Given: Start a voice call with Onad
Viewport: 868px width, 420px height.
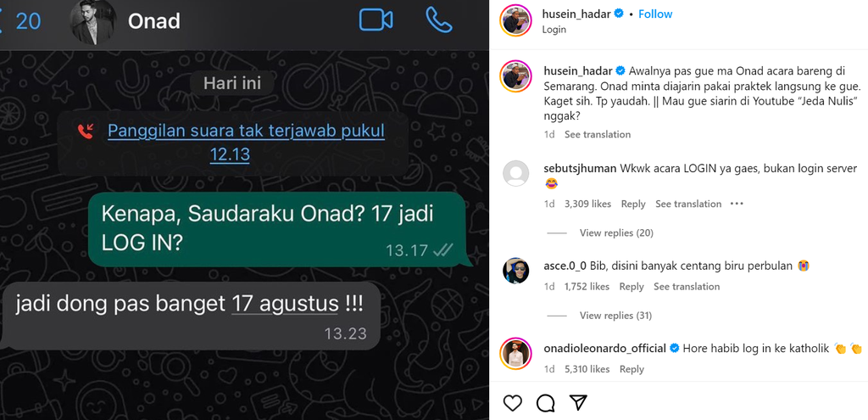Looking at the screenshot, I should [439, 20].
